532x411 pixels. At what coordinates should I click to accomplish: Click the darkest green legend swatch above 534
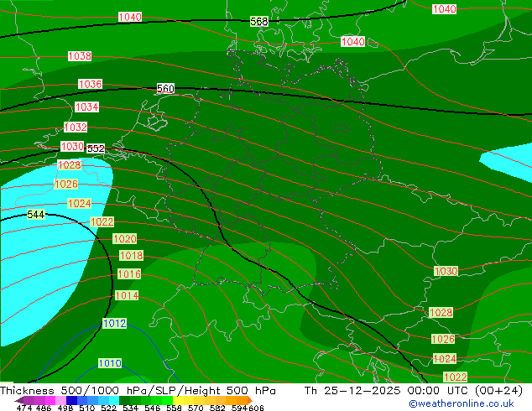tap(124, 400)
